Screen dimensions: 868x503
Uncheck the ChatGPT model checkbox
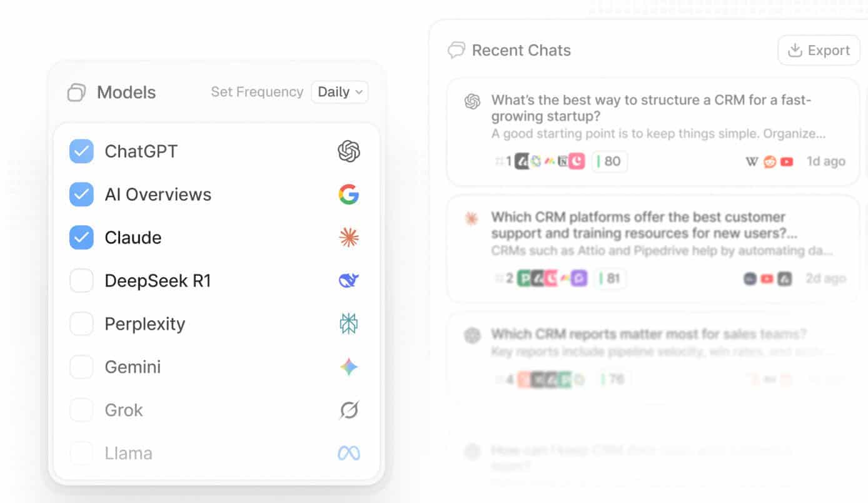pos(81,151)
